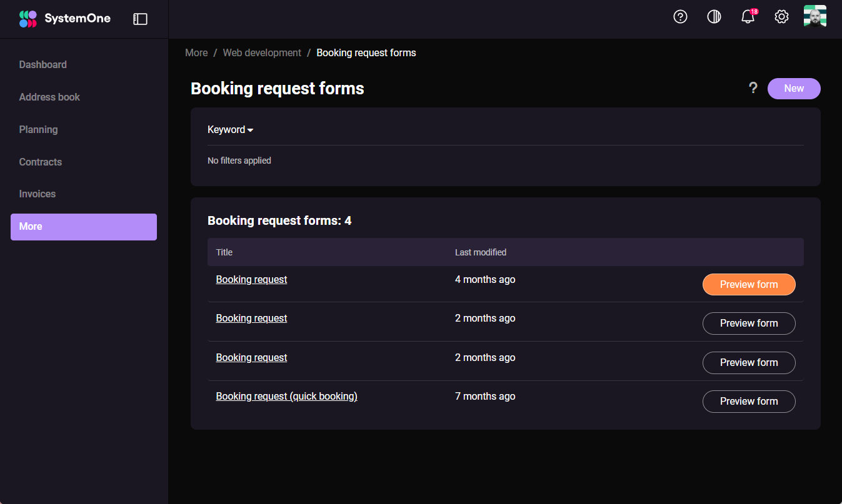Navigate to Web development via the breadcrumb
Screen dimensions: 842x504
(262, 52)
